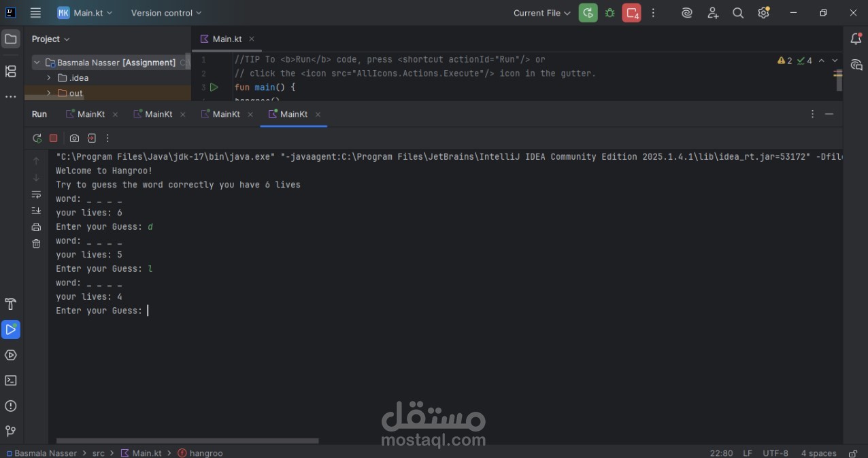Click the console Enter your Guess input line

[x=102, y=311]
